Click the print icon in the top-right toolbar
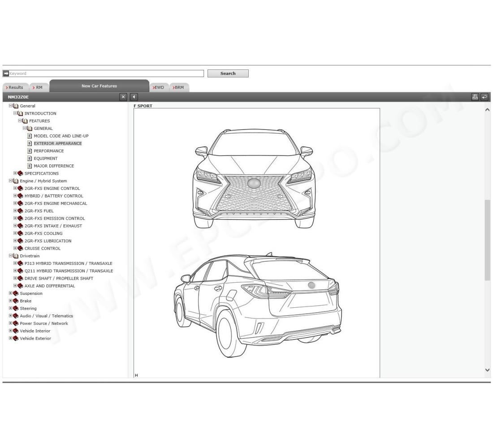 pos(474,96)
